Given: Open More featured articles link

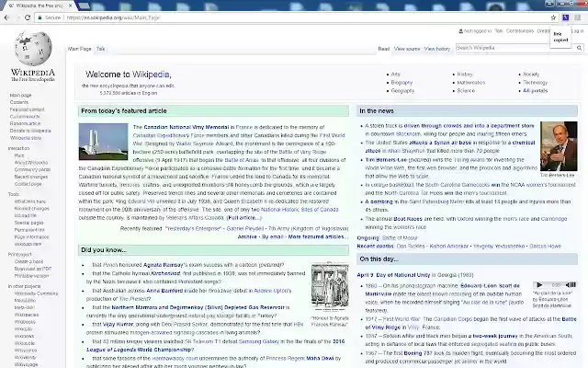Looking at the screenshot, I should 316,237.
